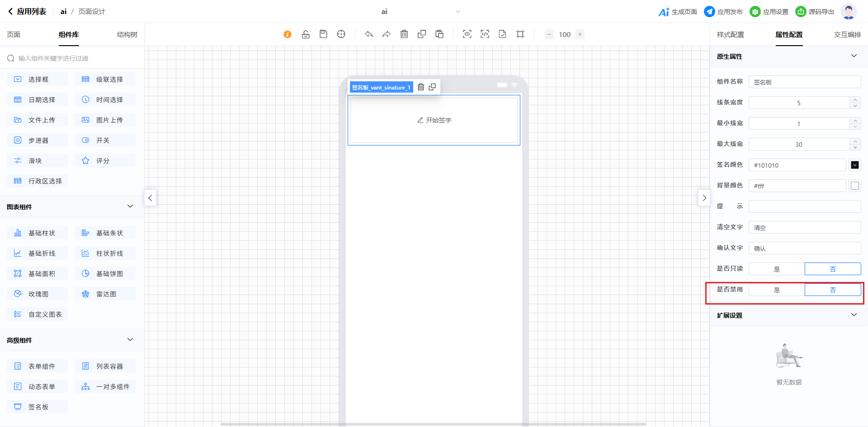The image size is (868, 427).
Task: Collapse the 图表组件 group
Action: click(x=130, y=206)
